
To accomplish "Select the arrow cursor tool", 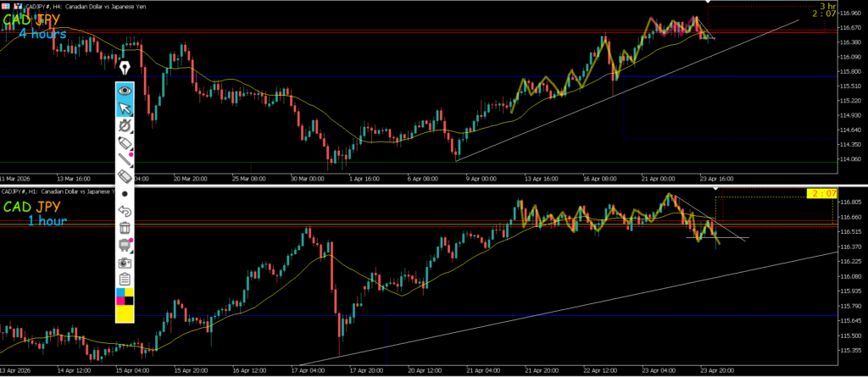I will click(125, 108).
